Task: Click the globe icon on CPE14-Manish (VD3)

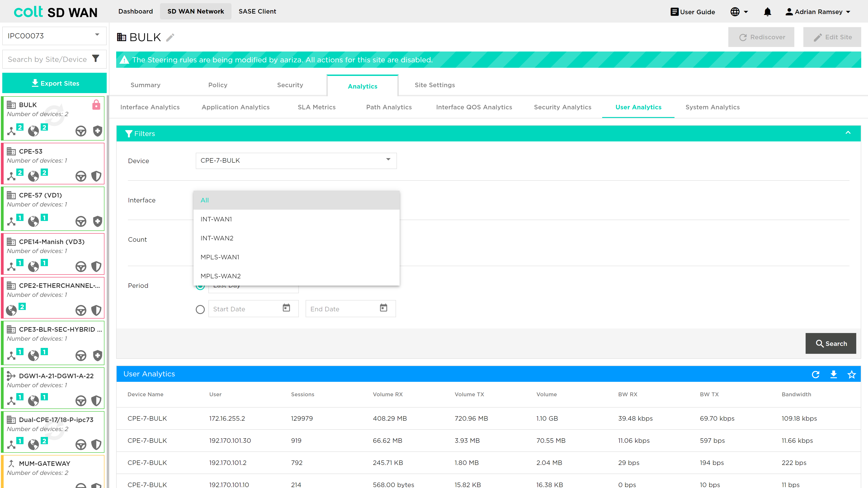Action: click(x=33, y=266)
